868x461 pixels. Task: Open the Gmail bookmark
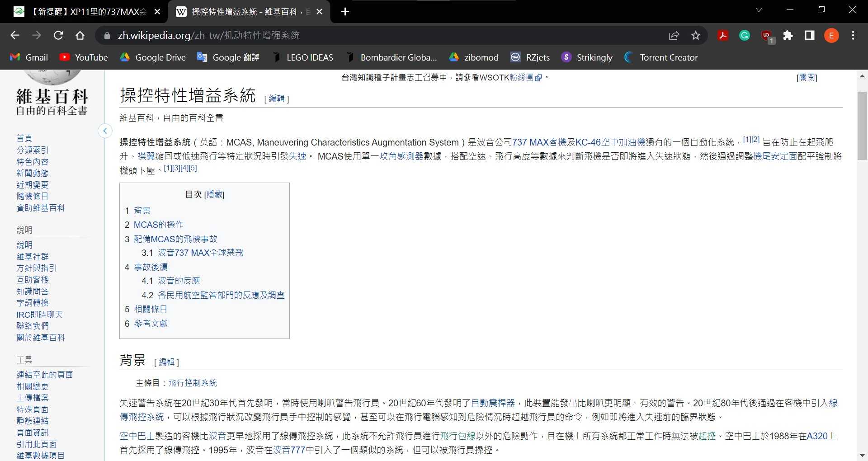29,57
